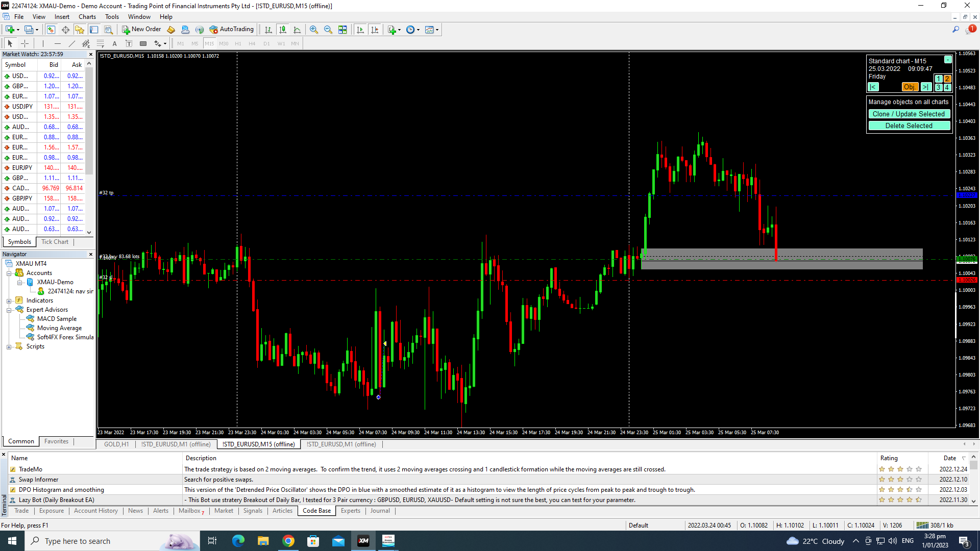The height and width of the screenshot is (551, 980).
Task: Select the draw text tool
Action: (x=115, y=44)
